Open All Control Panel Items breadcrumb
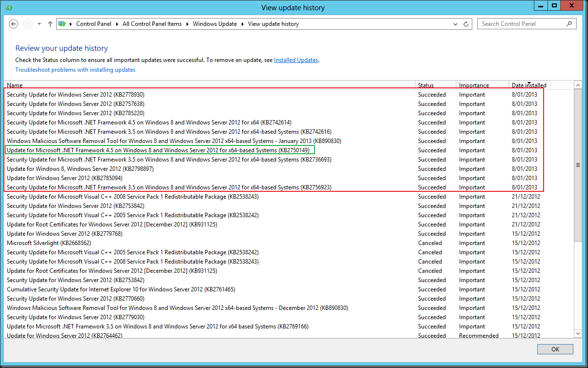 coord(152,24)
